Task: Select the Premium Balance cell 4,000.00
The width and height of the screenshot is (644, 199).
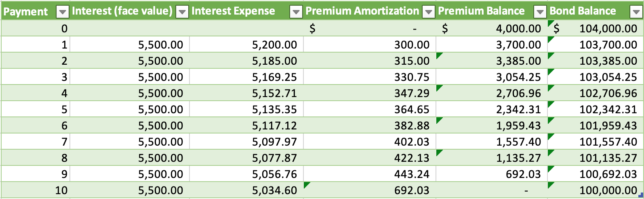Action: pos(518,28)
